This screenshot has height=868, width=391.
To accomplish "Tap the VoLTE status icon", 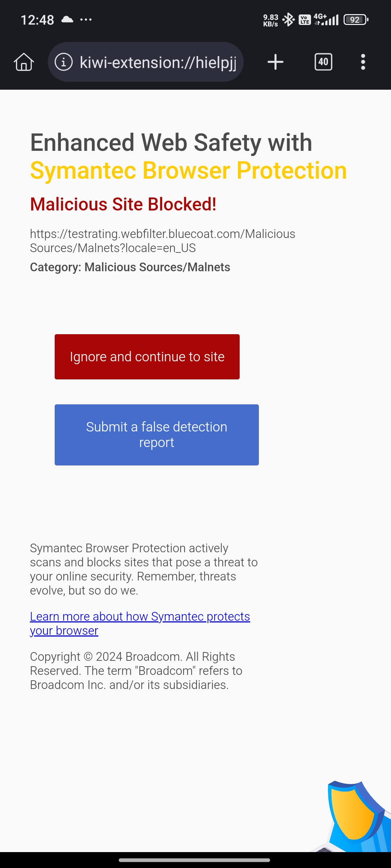I will tap(304, 20).
